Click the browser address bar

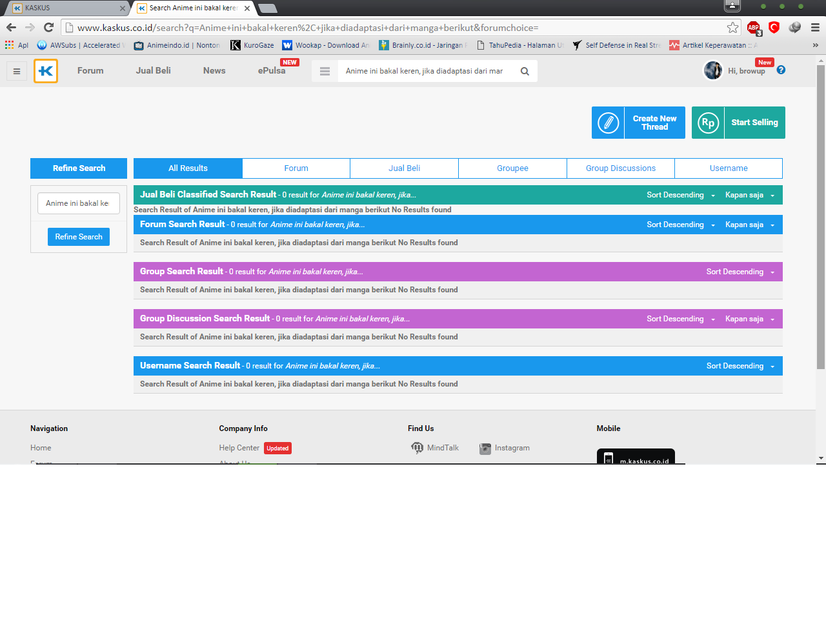(400, 28)
